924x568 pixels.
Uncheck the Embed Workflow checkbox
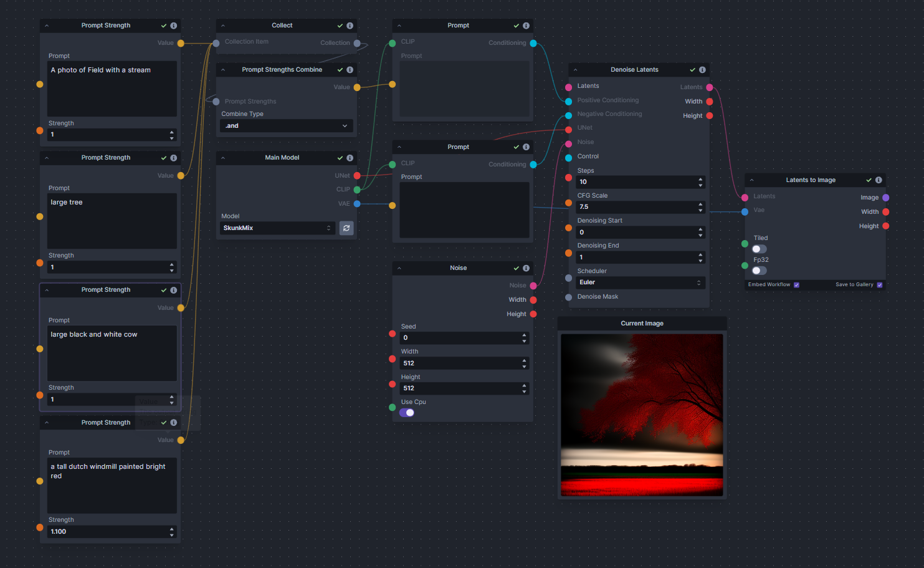[x=796, y=284]
